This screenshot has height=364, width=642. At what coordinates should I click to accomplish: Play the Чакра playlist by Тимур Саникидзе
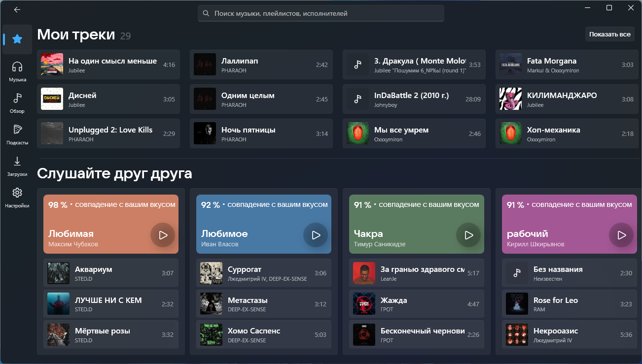click(468, 235)
